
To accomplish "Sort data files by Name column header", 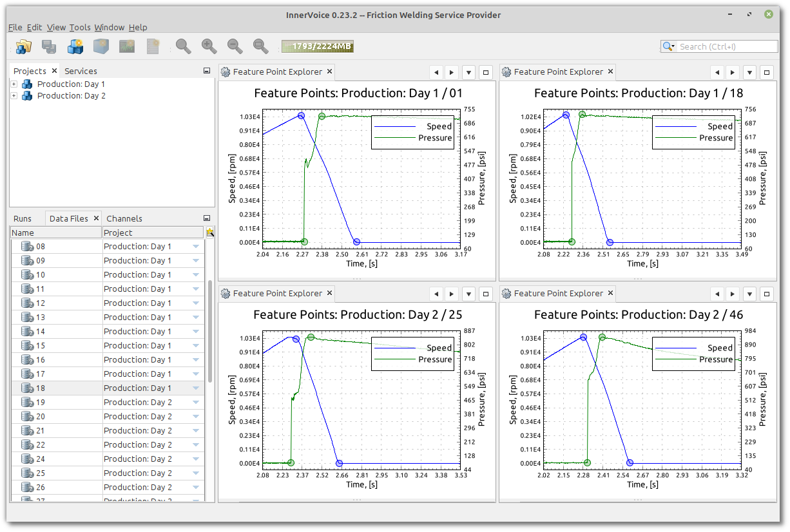I will (x=56, y=233).
